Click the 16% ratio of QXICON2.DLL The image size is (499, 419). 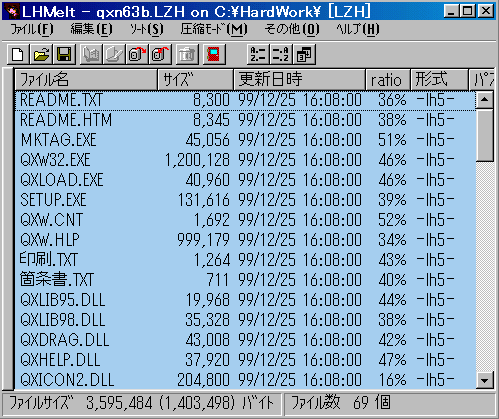tap(392, 380)
